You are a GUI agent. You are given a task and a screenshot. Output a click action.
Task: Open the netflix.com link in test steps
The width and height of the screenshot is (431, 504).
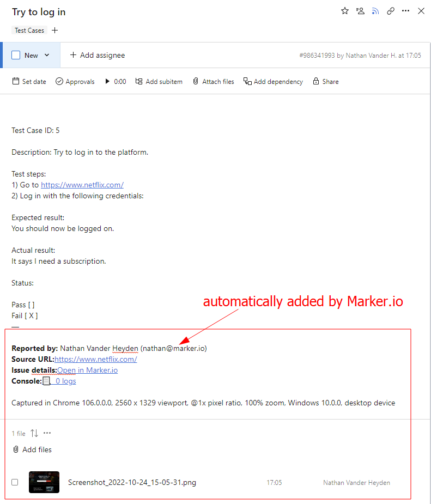[x=82, y=185]
